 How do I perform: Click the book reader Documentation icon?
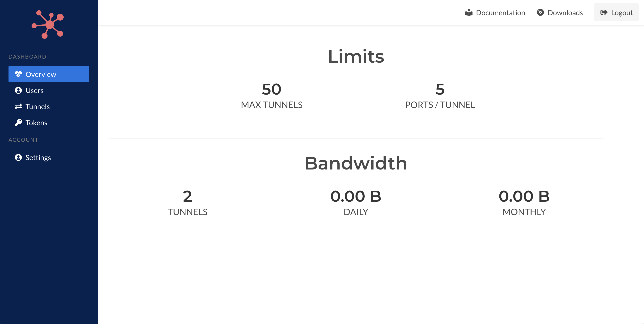pyautogui.click(x=469, y=13)
